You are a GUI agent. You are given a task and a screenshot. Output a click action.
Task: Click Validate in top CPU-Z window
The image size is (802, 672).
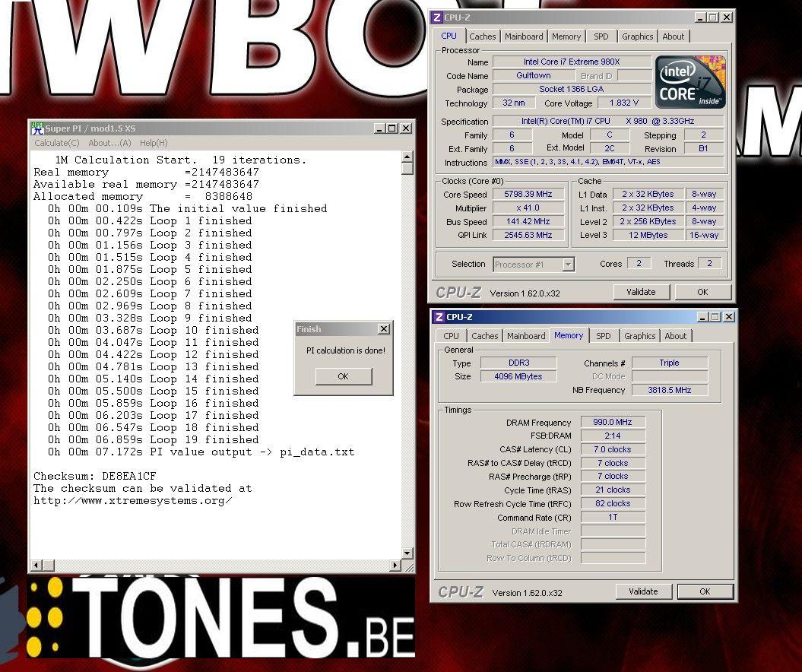click(641, 292)
